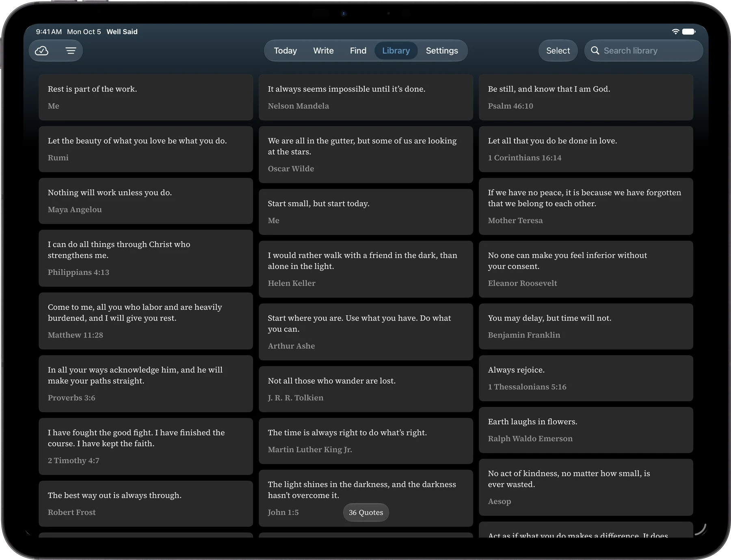
Task: Click the iCloud sync status icon
Action: (x=42, y=51)
